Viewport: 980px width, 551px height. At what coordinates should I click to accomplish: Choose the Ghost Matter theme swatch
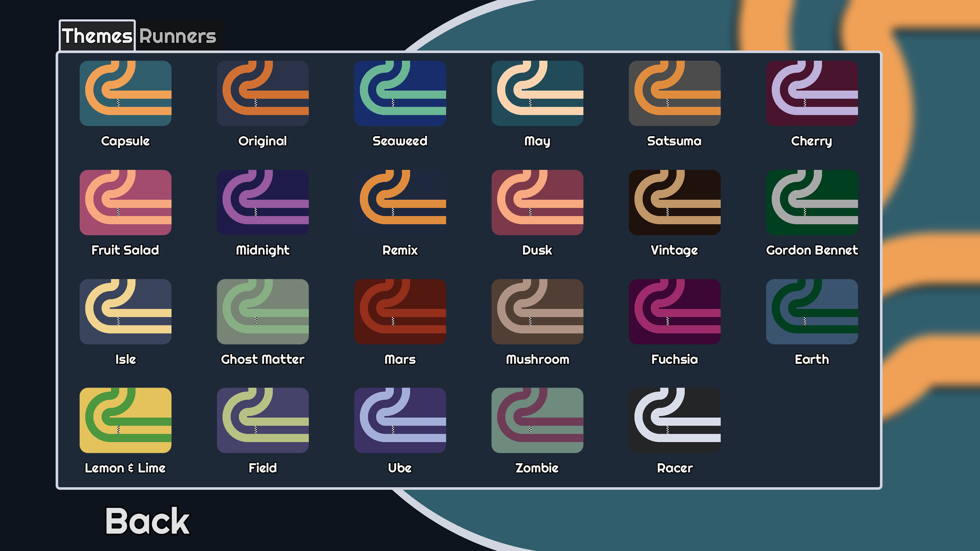[263, 312]
